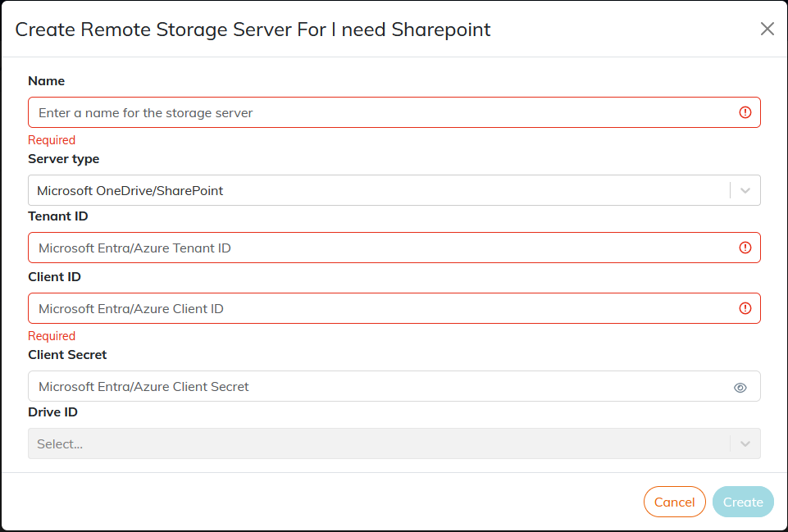This screenshot has width=788, height=532.
Task: Toggle Client Secret visibility eye icon
Action: coord(740,388)
